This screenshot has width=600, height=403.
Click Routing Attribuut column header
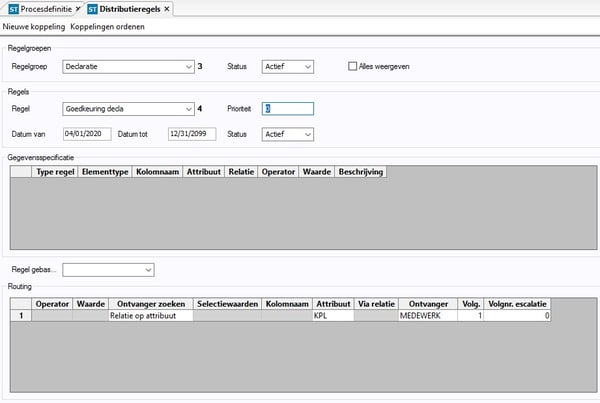[333, 304]
